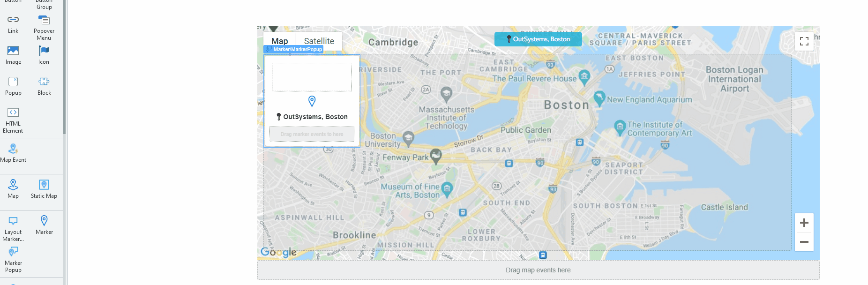
Task: Select the Marker widget
Action: 44,225
